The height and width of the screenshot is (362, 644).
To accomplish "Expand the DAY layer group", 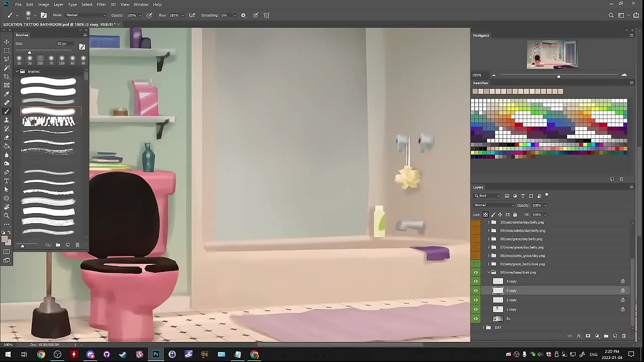I will click(483, 328).
